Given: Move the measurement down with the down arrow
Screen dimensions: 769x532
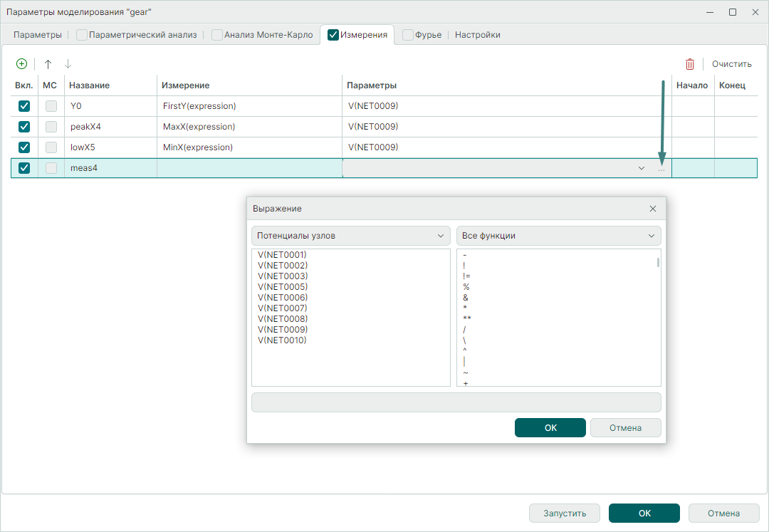Looking at the screenshot, I should 68,64.
